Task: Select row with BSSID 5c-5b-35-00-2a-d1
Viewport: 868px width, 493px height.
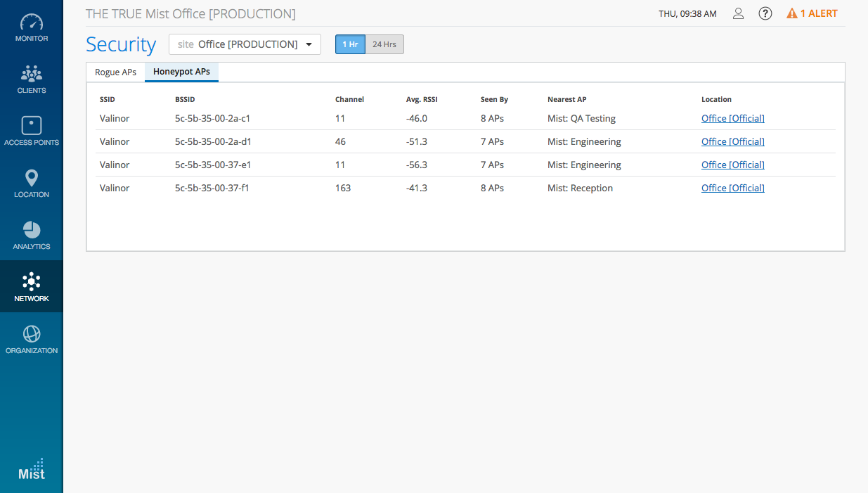Action: [213, 141]
